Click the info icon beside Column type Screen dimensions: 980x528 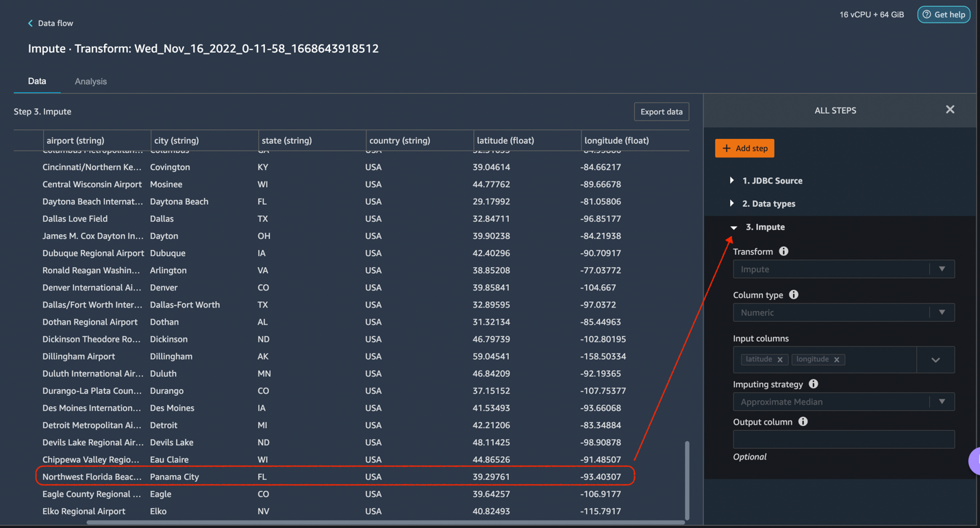pyautogui.click(x=794, y=294)
